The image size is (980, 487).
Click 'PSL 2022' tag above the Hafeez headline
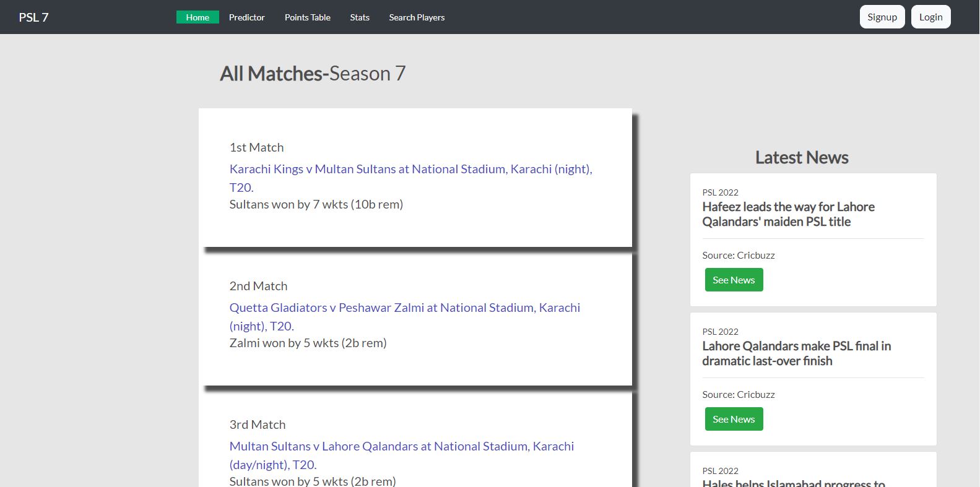721,192
